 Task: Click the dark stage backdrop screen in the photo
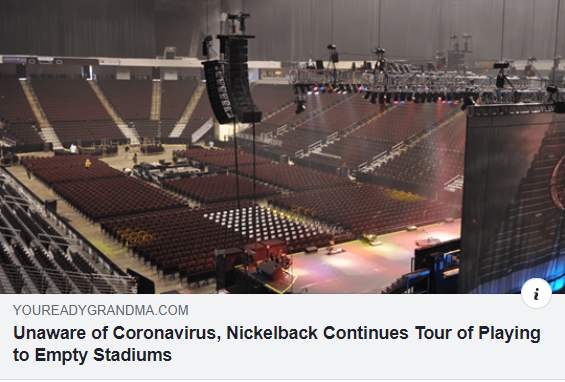click(513, 202)
